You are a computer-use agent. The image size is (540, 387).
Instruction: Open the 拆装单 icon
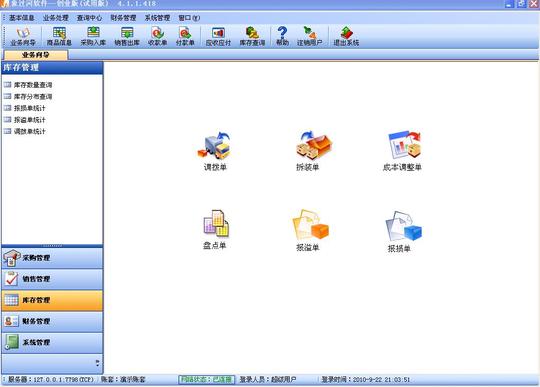coord(314,145)
